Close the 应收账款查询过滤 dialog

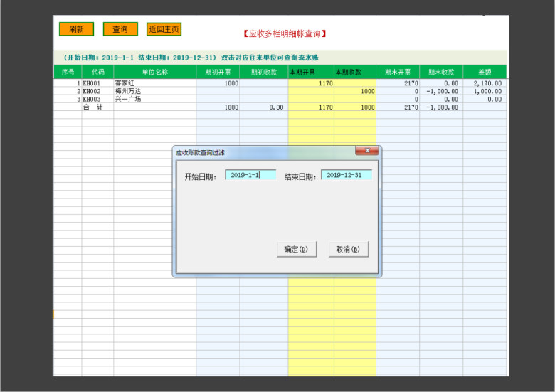click(367, 151)
